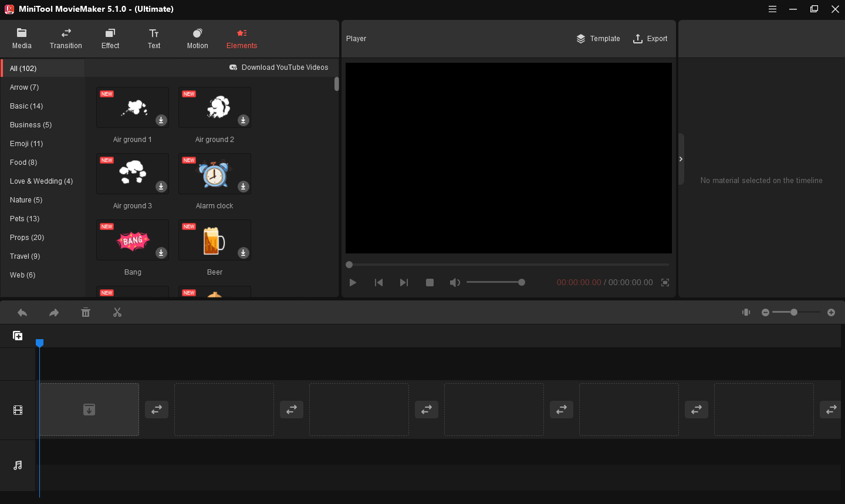Play the video preview

click(353, 283)
